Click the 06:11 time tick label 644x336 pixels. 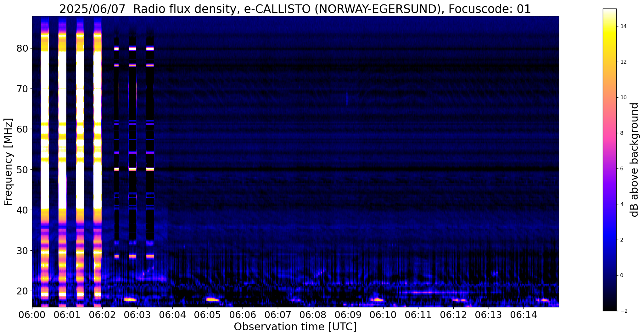click(x=418, y=315)
